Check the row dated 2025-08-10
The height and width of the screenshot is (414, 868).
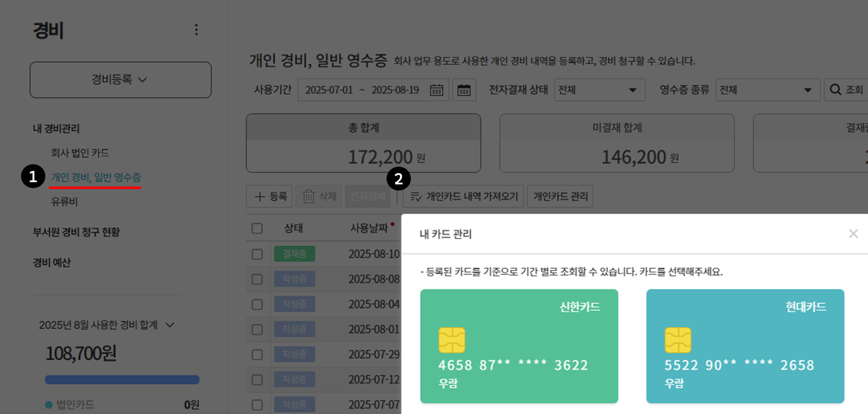point(257,254)
